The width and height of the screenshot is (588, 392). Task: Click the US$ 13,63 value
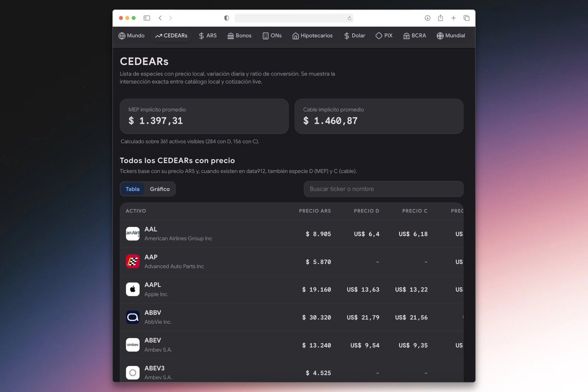pos(363,290)
